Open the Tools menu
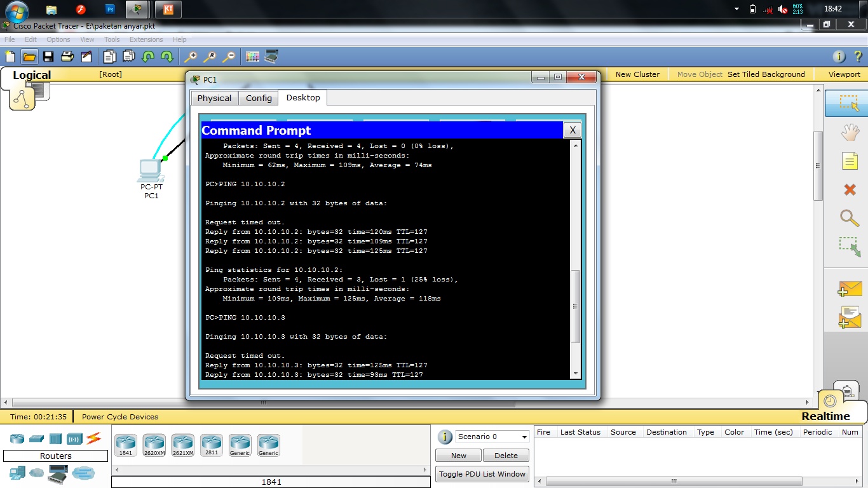This screenshot has height=488, width=868. 112,39
